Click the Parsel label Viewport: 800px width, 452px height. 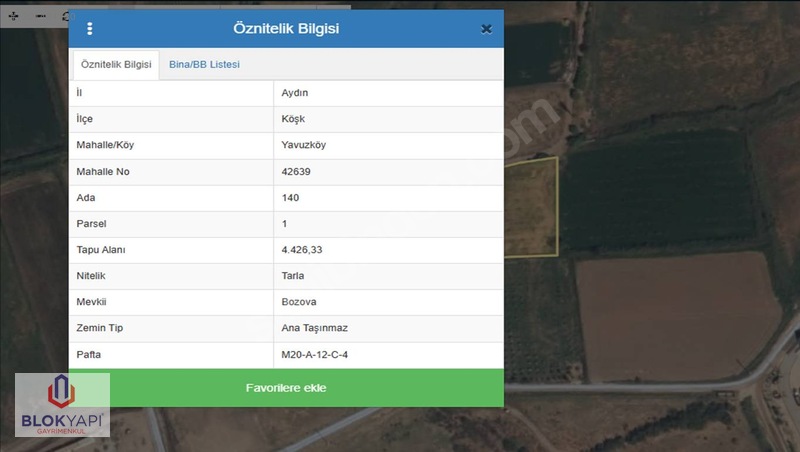click(91, 223)
